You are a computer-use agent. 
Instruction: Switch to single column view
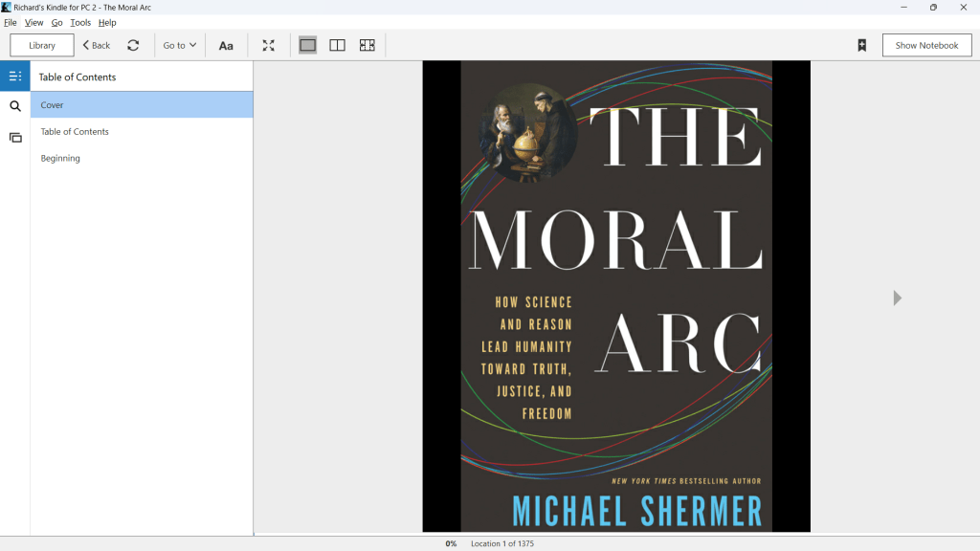[x=307, y=45]
